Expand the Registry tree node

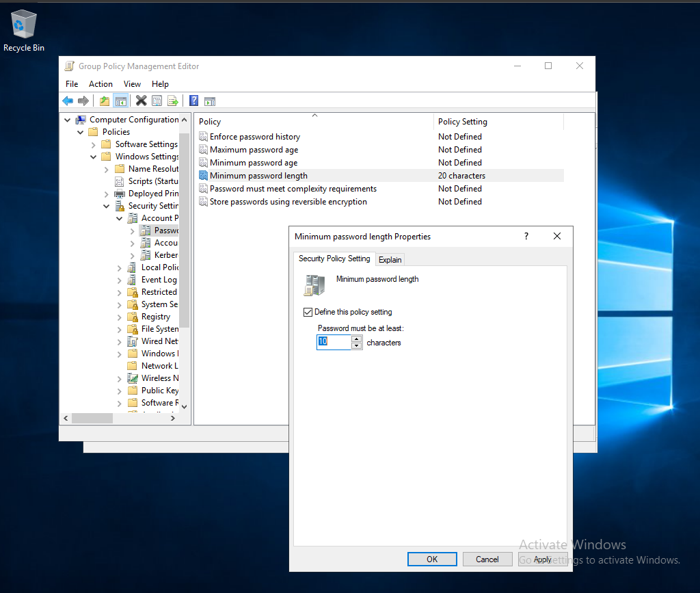pyautogui.click(x=119, y=317)
